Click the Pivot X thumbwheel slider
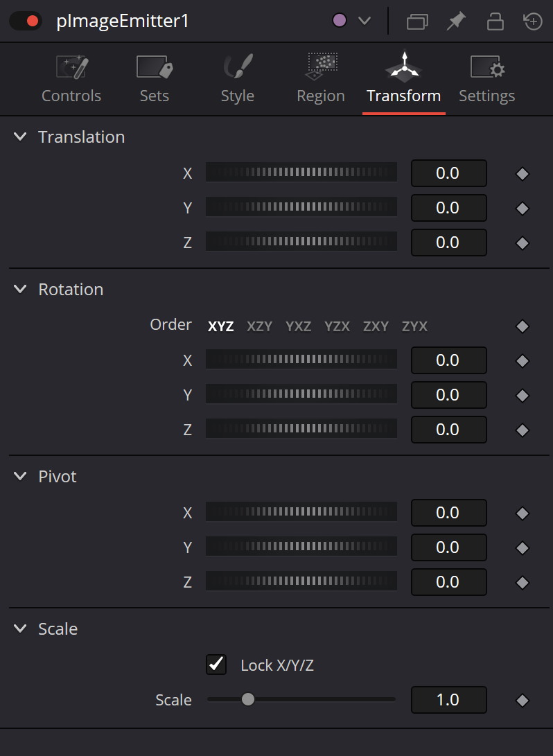The width and height of the screenshot is (553, 756). 301,512
